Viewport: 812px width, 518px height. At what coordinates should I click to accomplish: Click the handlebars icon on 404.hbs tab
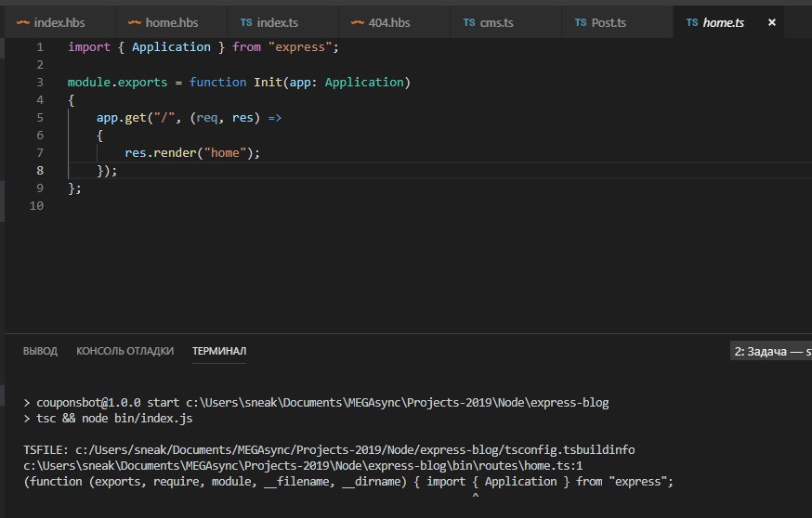(x=358, y=23)
